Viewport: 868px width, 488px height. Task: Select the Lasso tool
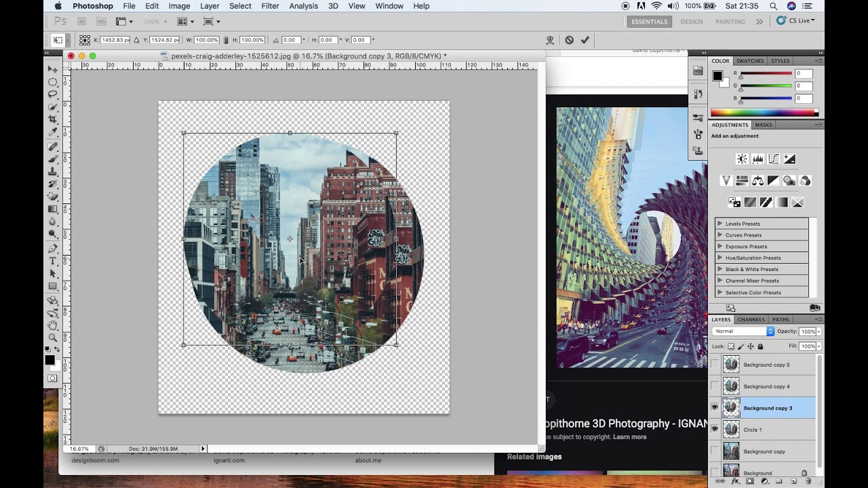pyautogui.click(x=53, y=94)
